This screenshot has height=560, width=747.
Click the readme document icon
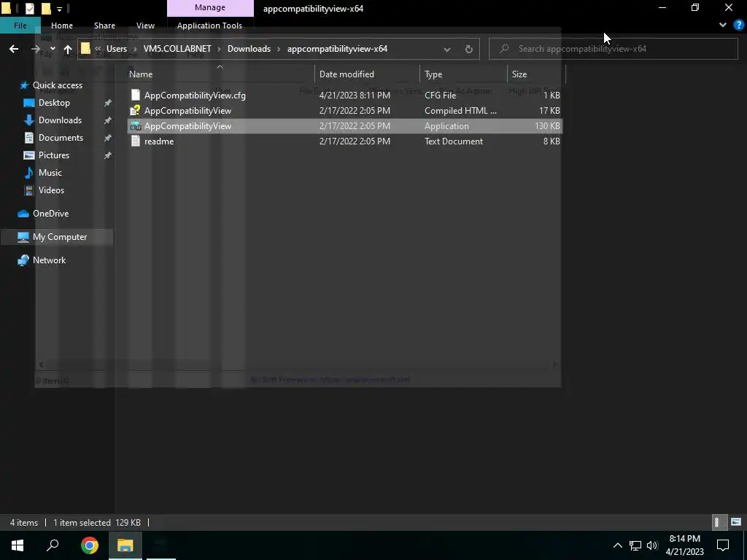click(x=135, y=141)
